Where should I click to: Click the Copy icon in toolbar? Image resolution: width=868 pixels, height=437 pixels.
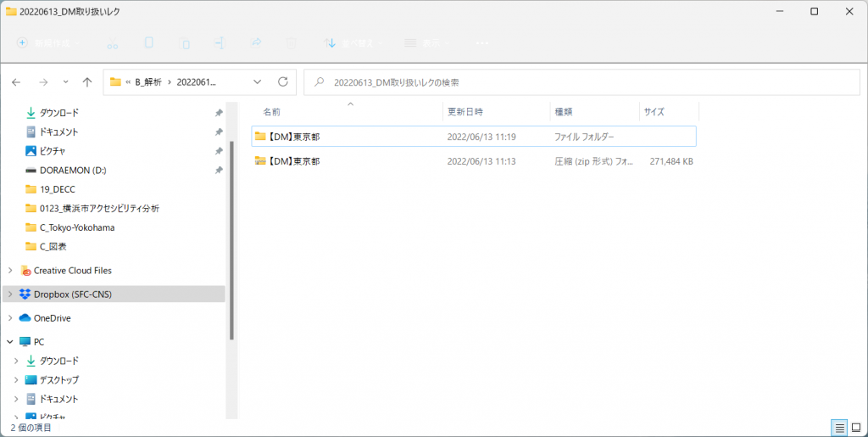149,42
